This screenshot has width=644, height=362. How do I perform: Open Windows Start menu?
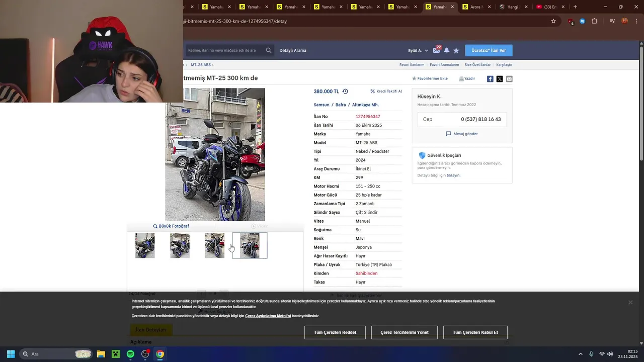[11, 354]
